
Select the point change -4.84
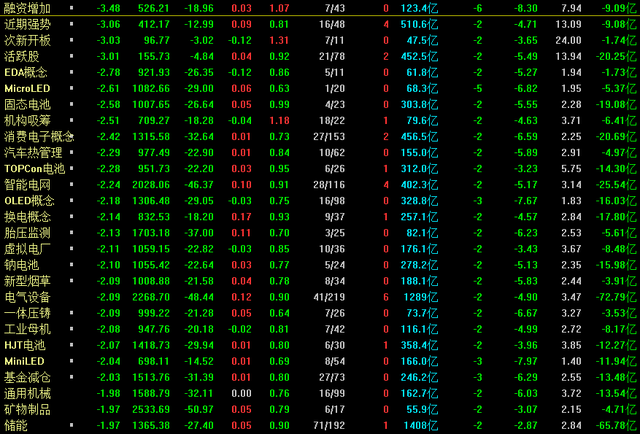202,56
